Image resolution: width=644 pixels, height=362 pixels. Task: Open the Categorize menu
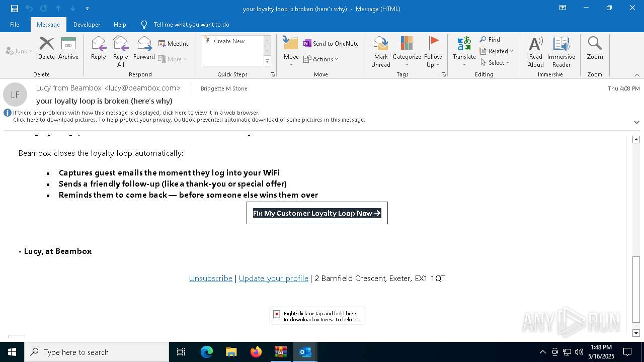(407, 52)
